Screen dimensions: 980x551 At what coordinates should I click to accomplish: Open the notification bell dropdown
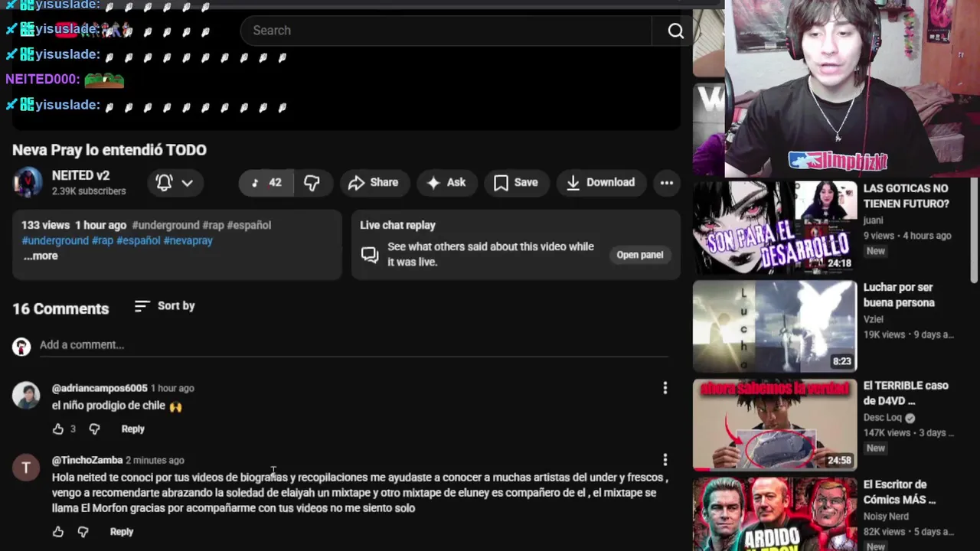point(175,182)
